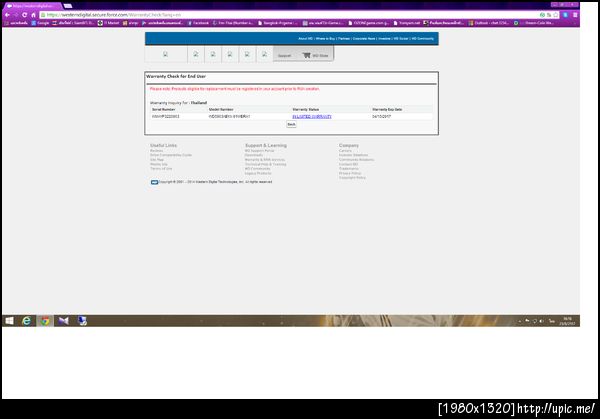The image size is (600, 419).
Task: Bookmark this page with the star icon
Action: 556,15
